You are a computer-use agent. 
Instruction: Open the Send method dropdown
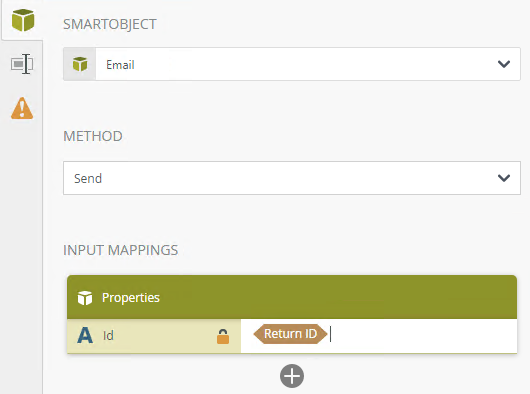(292, 178)
